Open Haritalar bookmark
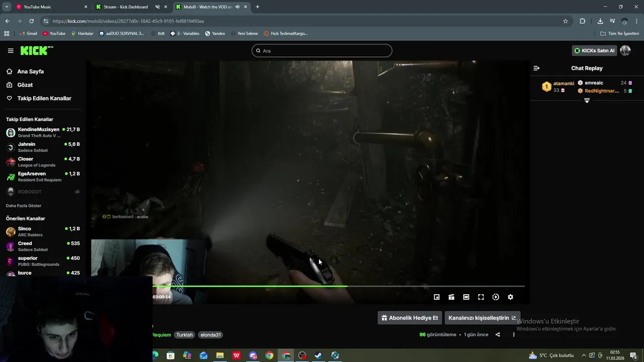Viewport: 644px width, 362px height. click(x=82, y=34)
